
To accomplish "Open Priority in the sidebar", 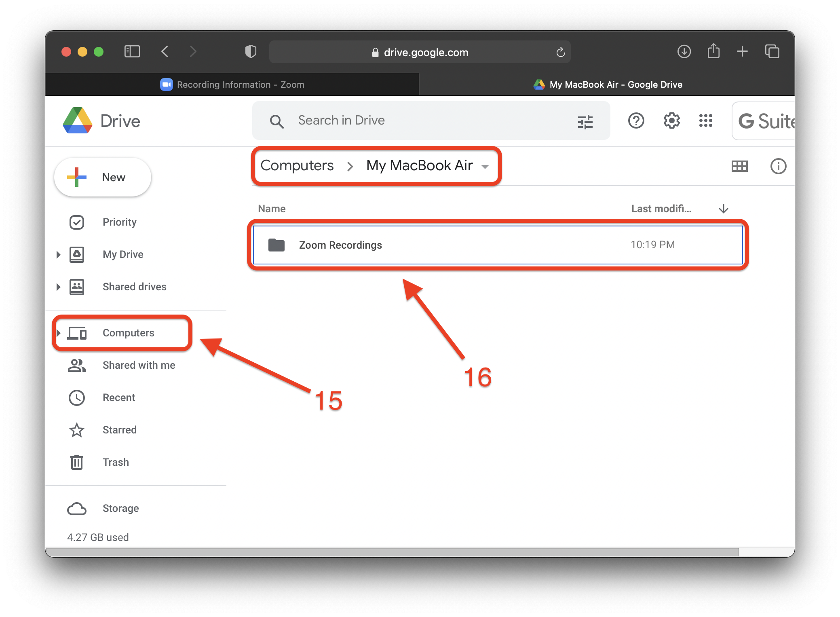I will [120, 222].
